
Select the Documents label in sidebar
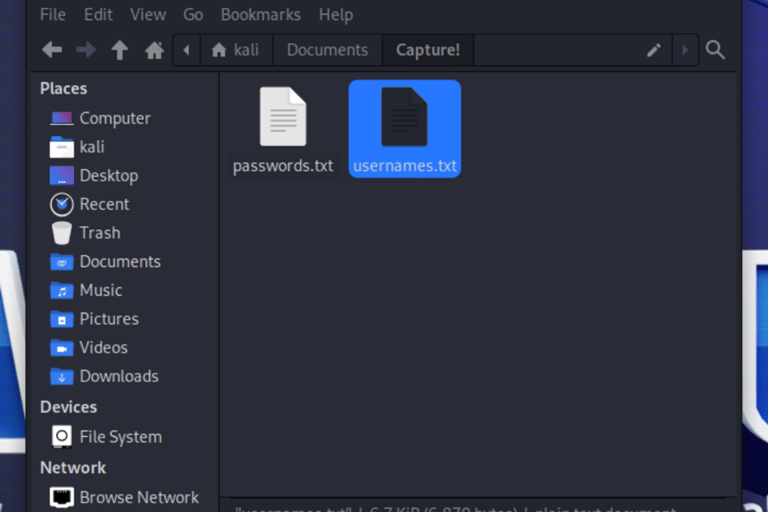120,262
